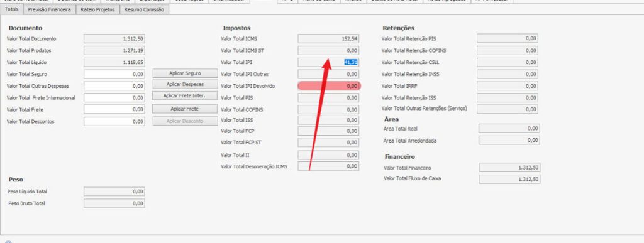The image size is (644, 243).
Task: Select the Valor Total ISS field
Action: [x=328, y=120]
